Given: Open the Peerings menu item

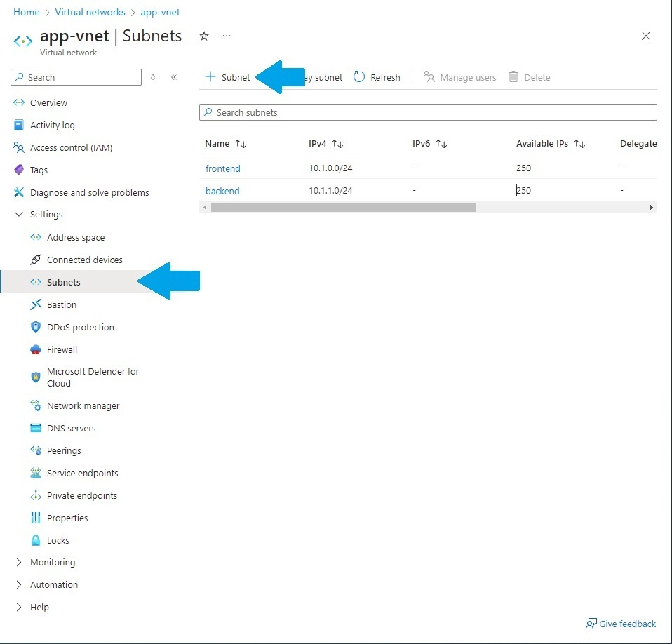Looking at the screenshot, I should point(64,450).
